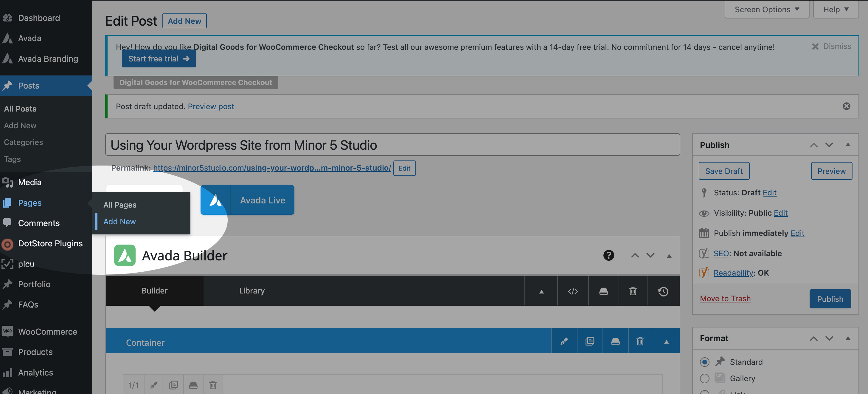Click the blue Publish button
The width and height of the screenshot is (868, 394).
(x=830, y=299)
